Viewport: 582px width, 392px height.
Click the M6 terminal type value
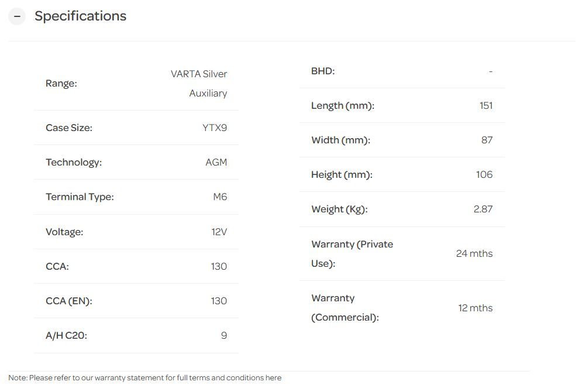220,197
